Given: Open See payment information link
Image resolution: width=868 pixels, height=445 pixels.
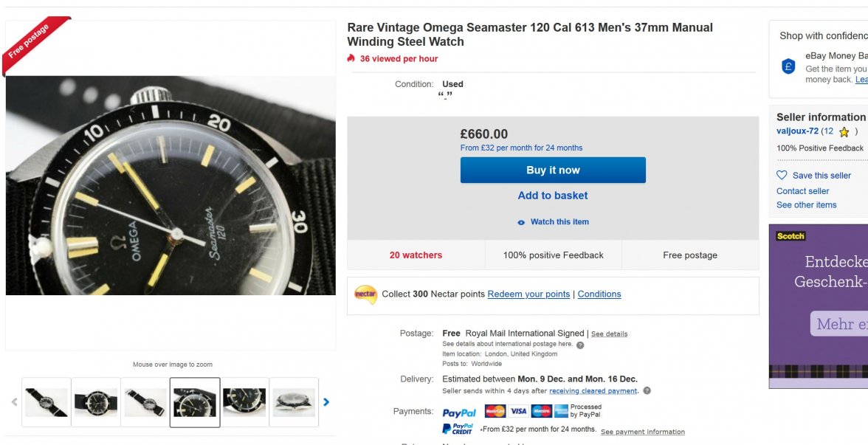Looking at the screenshot, I should [642, 432].
